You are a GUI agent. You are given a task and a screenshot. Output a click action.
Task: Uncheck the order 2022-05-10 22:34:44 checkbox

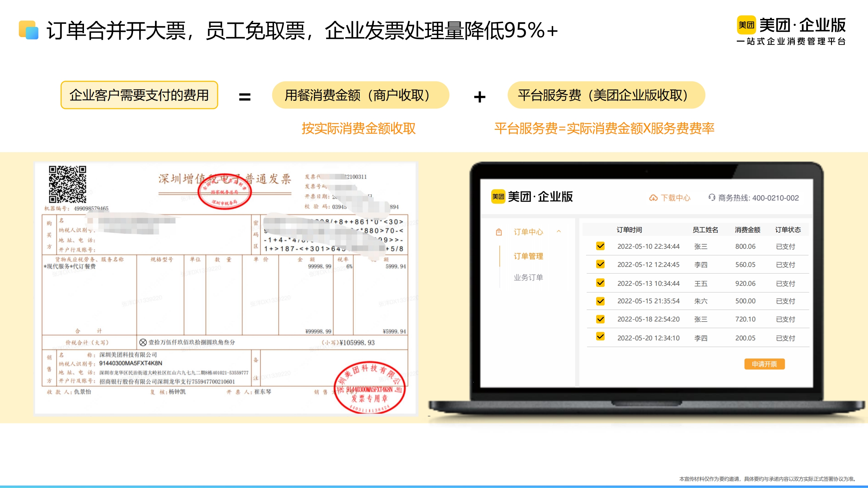click(x=600, y=246)
